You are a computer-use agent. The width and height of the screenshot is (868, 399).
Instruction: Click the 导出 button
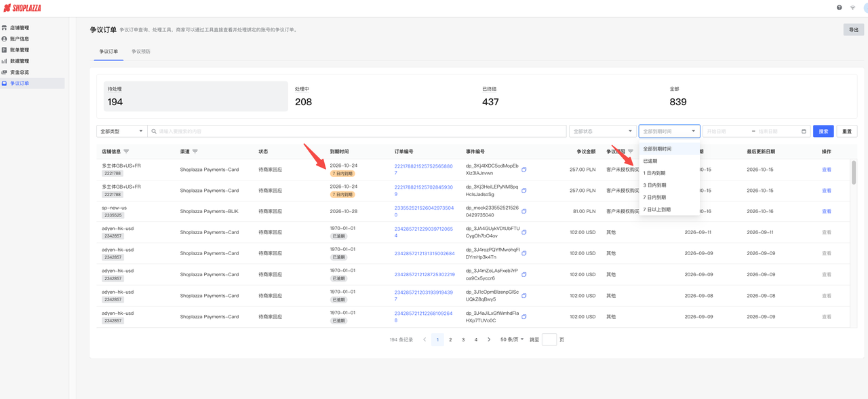tap(854, 29)
